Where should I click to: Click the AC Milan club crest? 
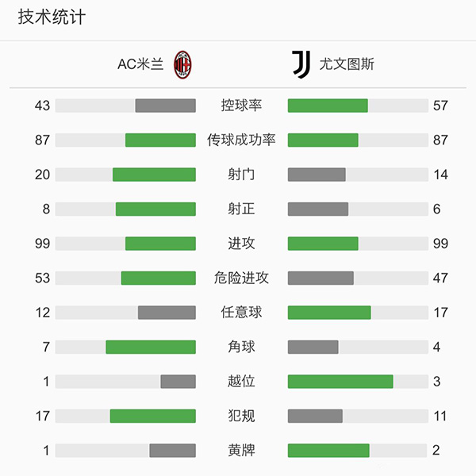(x=183, y=64)
